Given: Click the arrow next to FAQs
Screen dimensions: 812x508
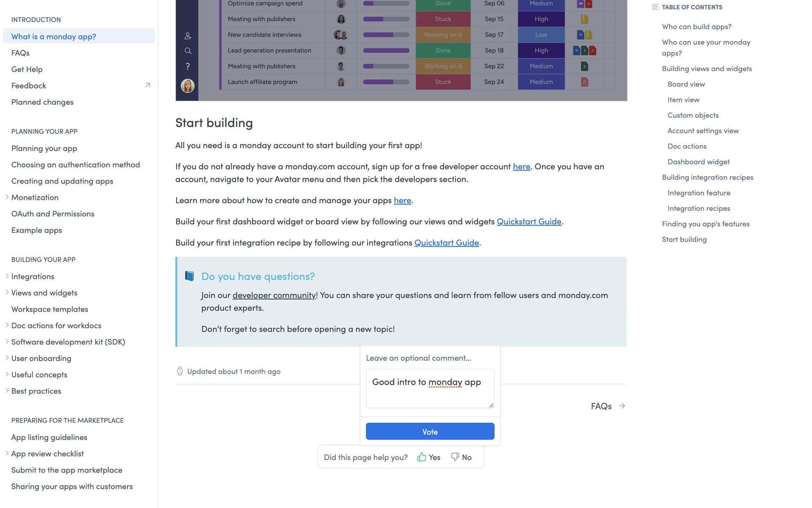Looking at the screenshot, I should 622,406.
